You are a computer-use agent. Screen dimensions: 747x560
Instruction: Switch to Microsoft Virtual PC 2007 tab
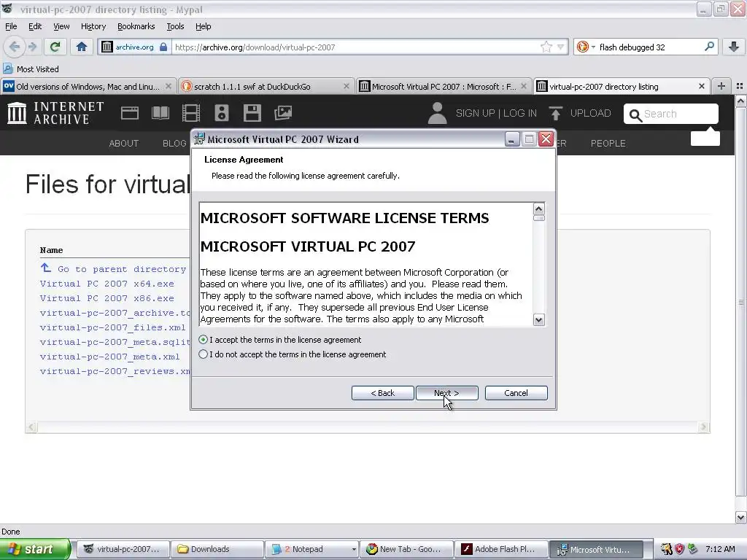pyautogui.click(x=443, y=86)
